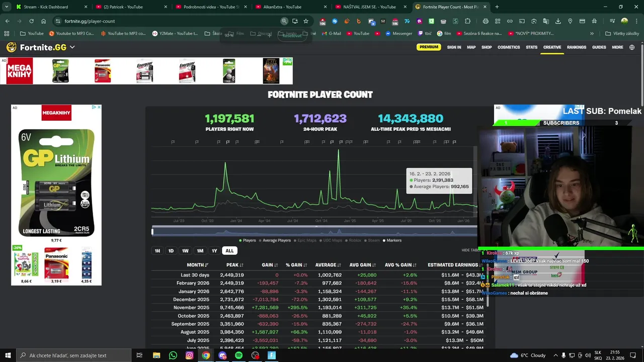Click the Fortnite.GG logo

coord(36,47)
